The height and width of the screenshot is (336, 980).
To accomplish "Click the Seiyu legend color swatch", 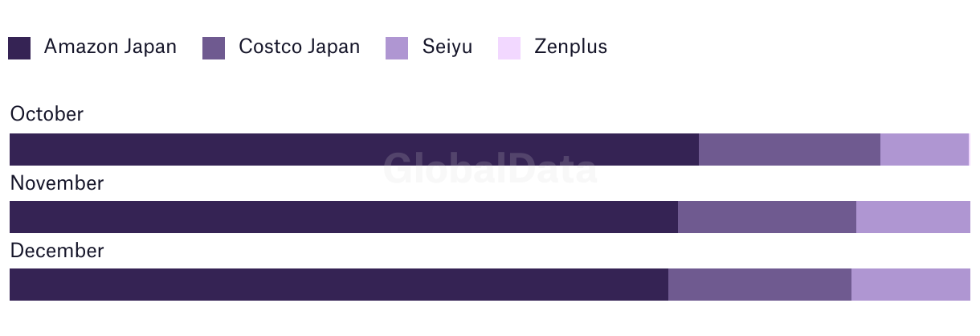I will (x=398, y=48).
